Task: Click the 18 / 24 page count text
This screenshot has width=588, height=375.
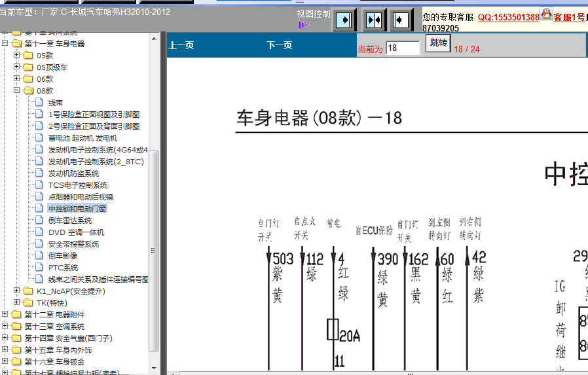Action: tap(466, 50)
